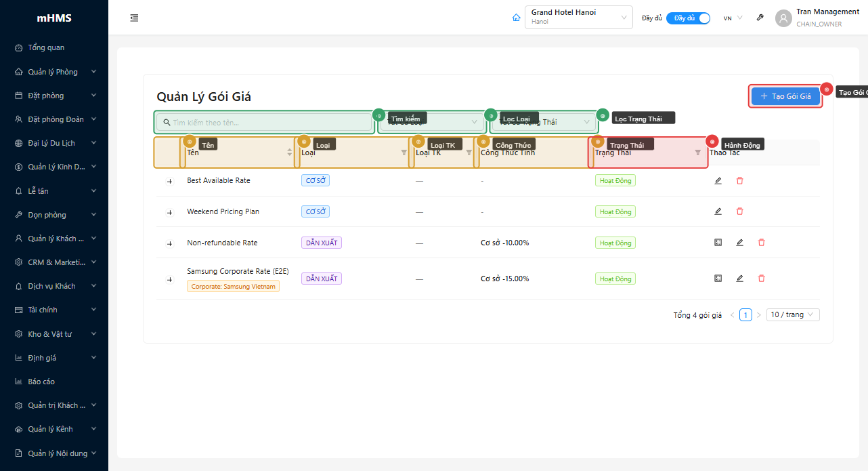
Task: Click the home icon beside the hotel selector
Action: coord(517,18)
